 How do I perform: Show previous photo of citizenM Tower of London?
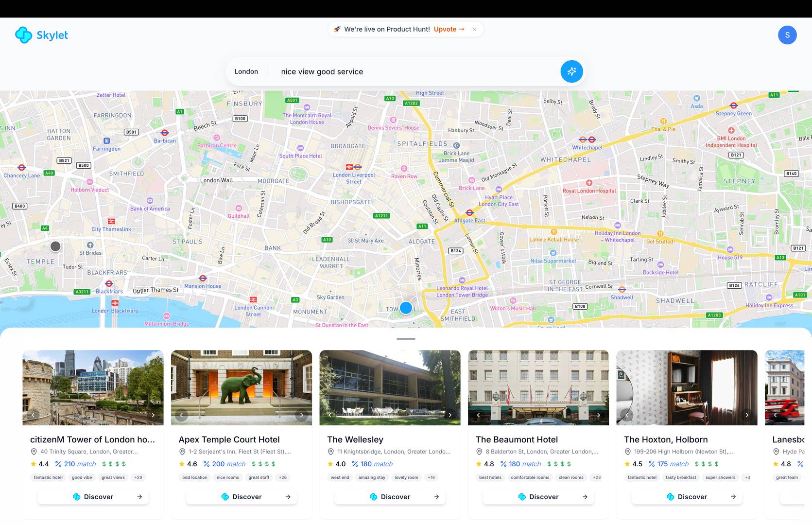click(33, 415)
